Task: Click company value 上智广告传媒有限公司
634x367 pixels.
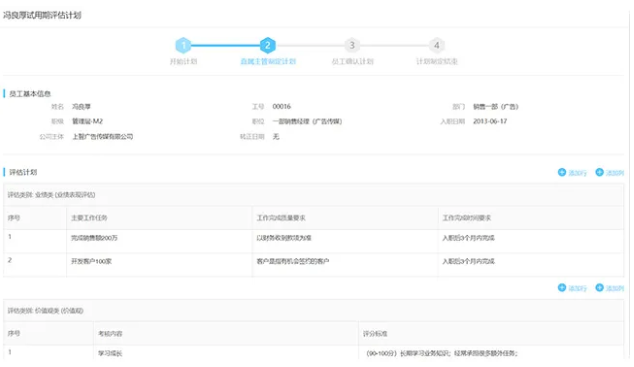Action: pos(102,137)
